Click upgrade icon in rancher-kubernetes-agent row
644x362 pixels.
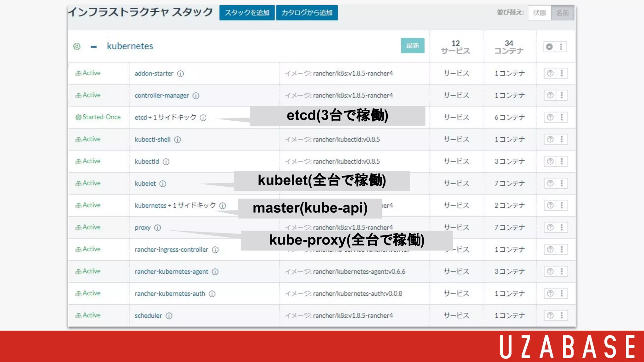coord(550,271)
